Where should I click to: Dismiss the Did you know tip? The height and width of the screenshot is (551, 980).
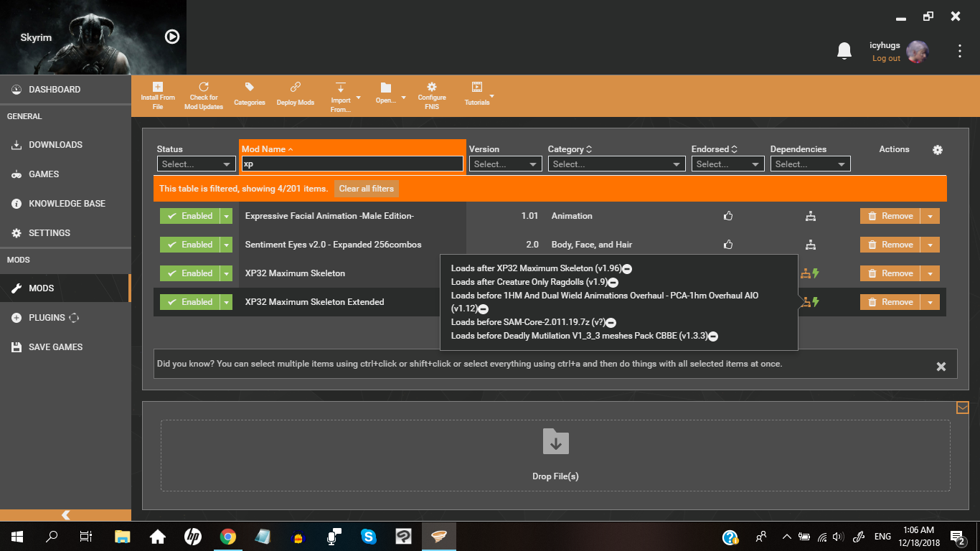(941, 367)
